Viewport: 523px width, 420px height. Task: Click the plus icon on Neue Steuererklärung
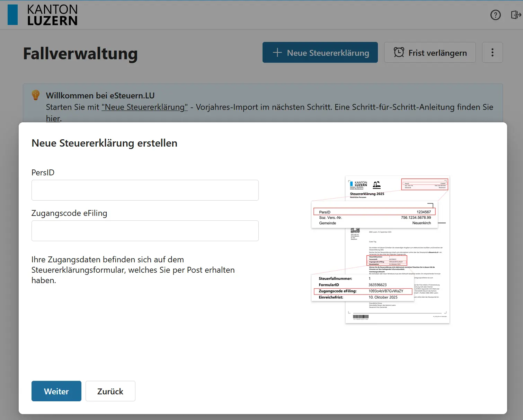click(x=277, y=52)
